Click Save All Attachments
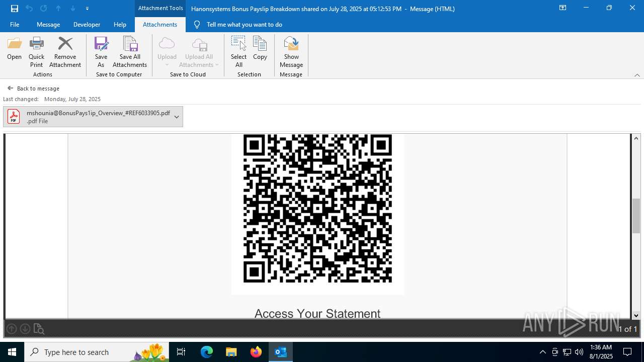Screen dimensions: 644x362 coord(130,52)
